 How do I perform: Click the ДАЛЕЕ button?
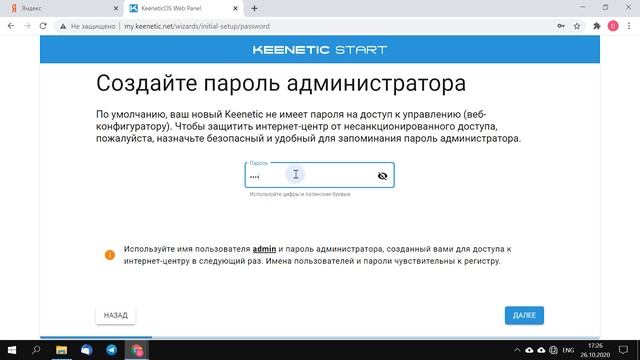[x=524, y=316]
